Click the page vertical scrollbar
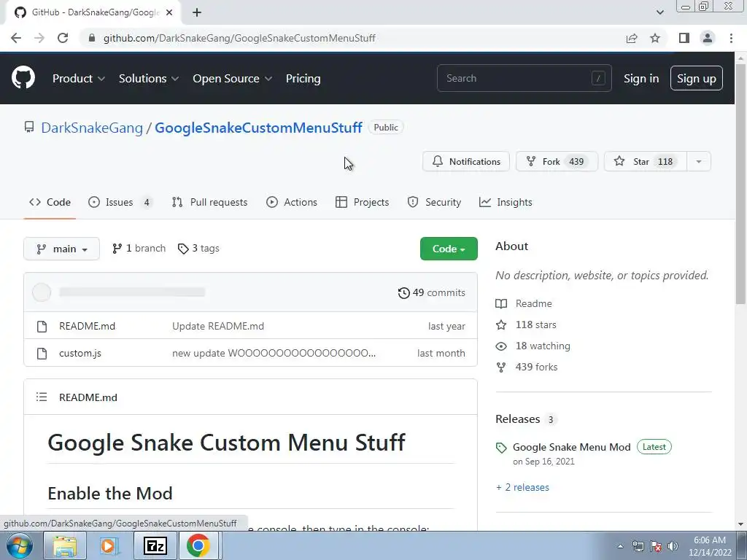Image resolution: width=747 pixels, height=560 pixels. pos(740,184)
